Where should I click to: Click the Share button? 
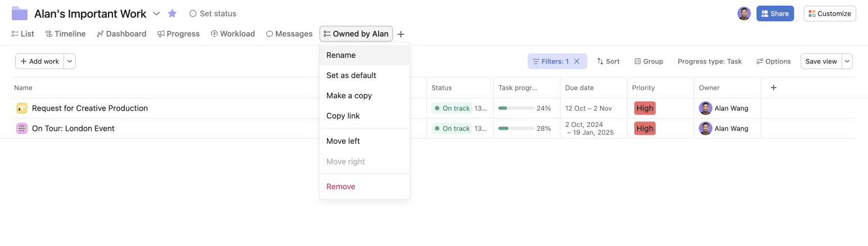tap(775, 13)
